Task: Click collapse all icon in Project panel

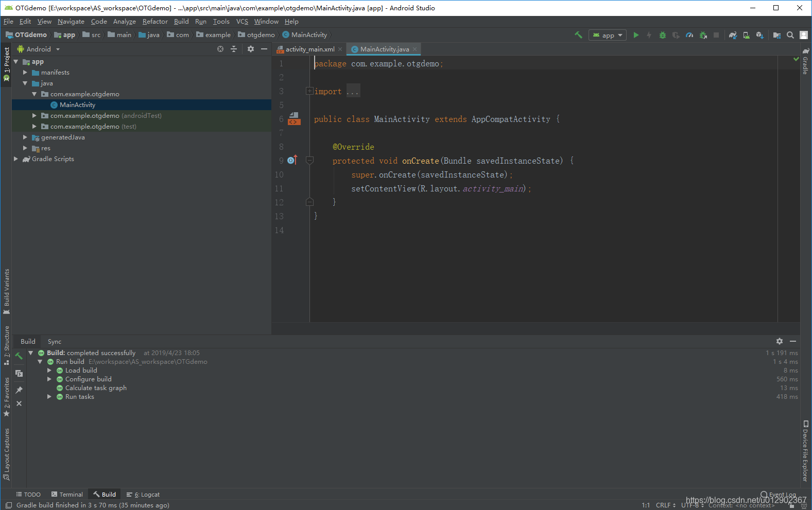Action: pos(234,49)
